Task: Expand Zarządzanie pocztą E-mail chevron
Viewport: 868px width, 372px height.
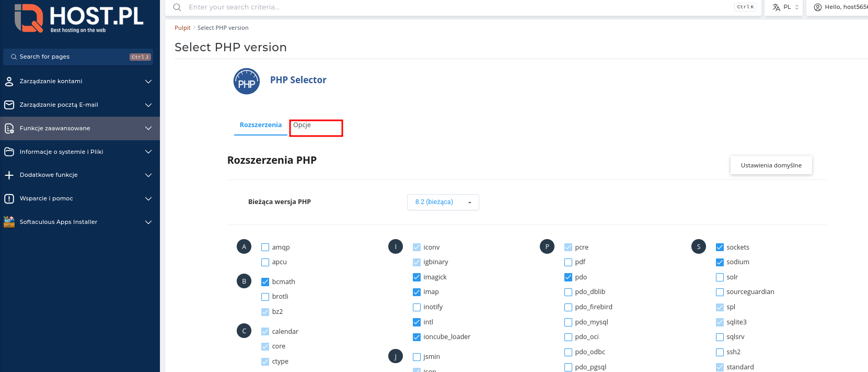Action: [x=148, y=105]
